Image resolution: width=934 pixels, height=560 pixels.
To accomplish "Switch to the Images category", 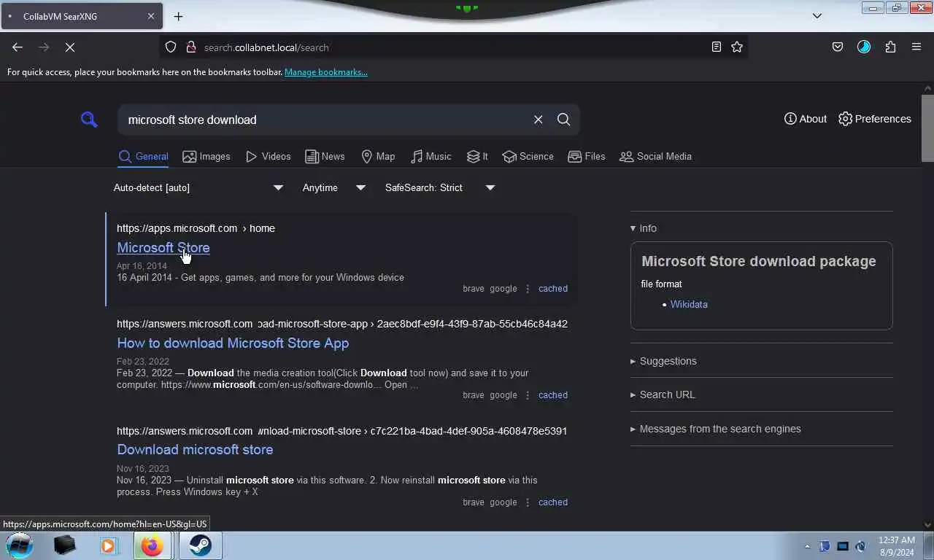I will coord(207,156).
